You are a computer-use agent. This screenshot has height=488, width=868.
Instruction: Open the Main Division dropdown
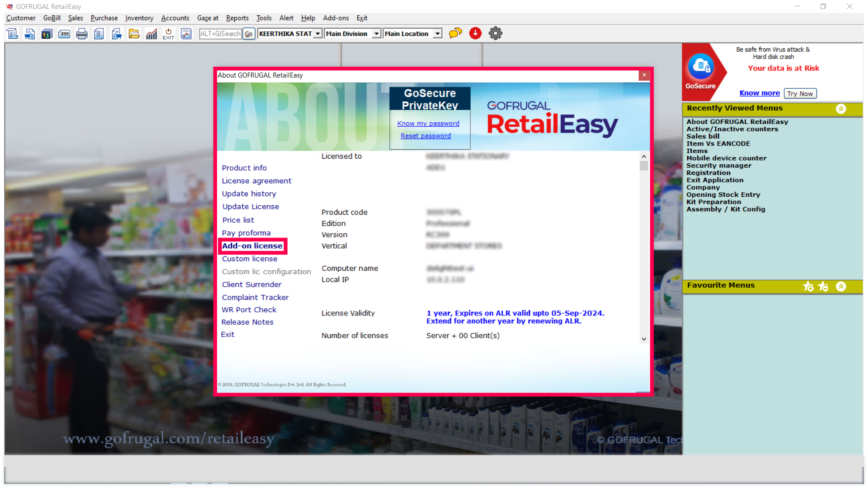coord(376,34)
